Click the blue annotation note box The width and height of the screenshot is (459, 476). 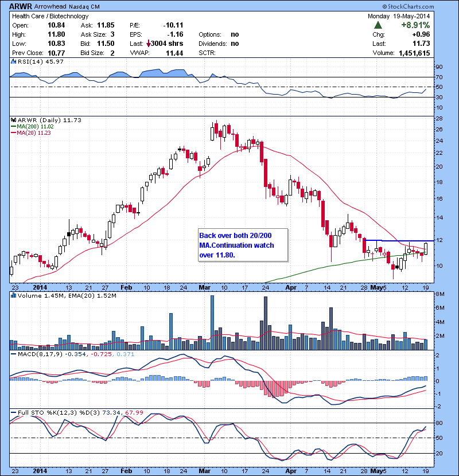pos(243,245)
